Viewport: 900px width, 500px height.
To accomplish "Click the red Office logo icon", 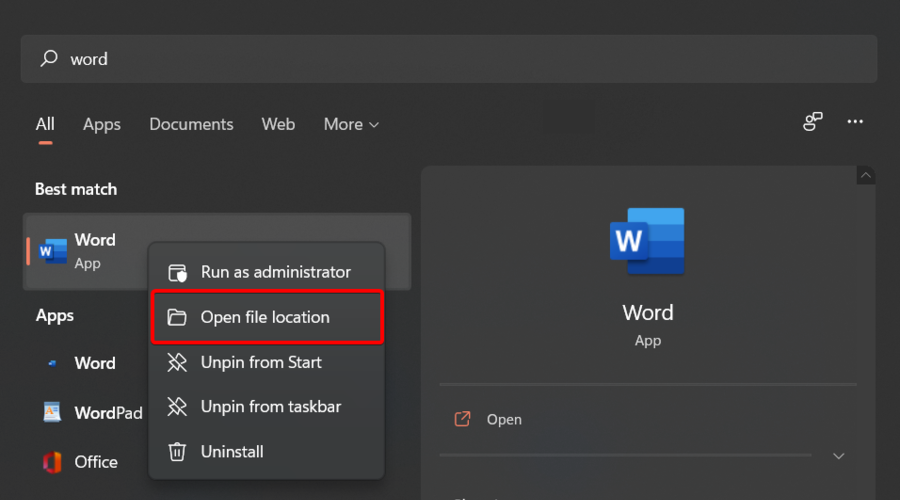I will (52, 462).
